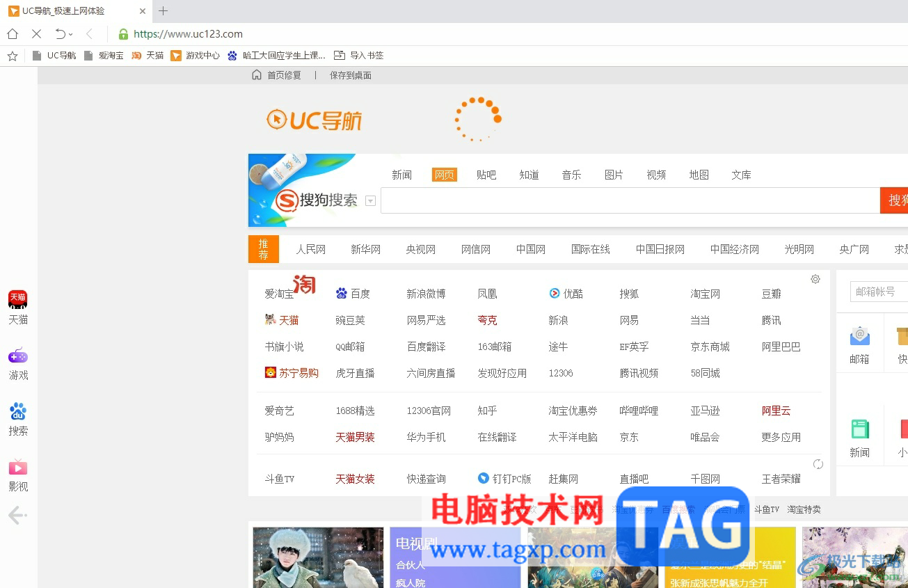Open 天猫 link with cat icon
Screen dimensions: 908x588
[282, 320]
